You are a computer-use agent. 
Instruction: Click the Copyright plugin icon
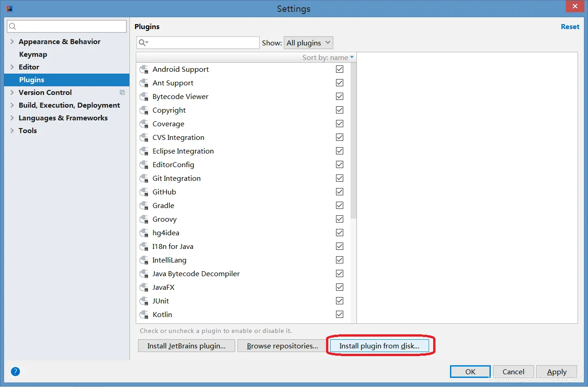[144, 110]
